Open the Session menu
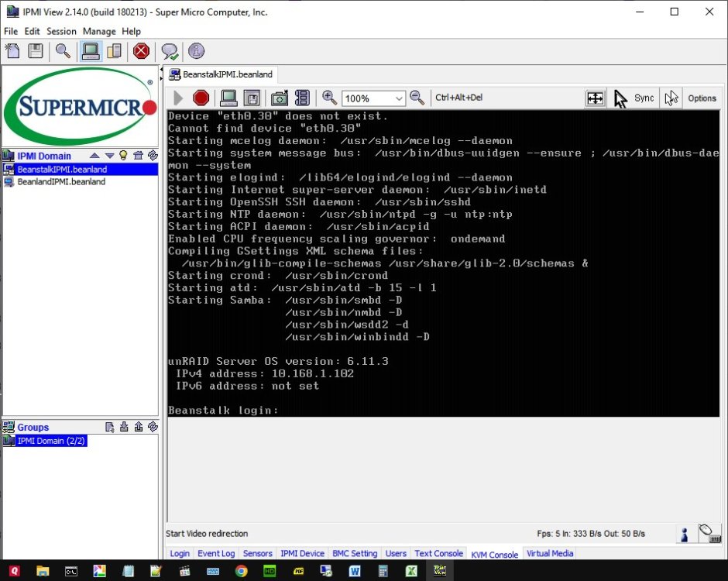Screen dimensions: 728x581 [61, 31]
